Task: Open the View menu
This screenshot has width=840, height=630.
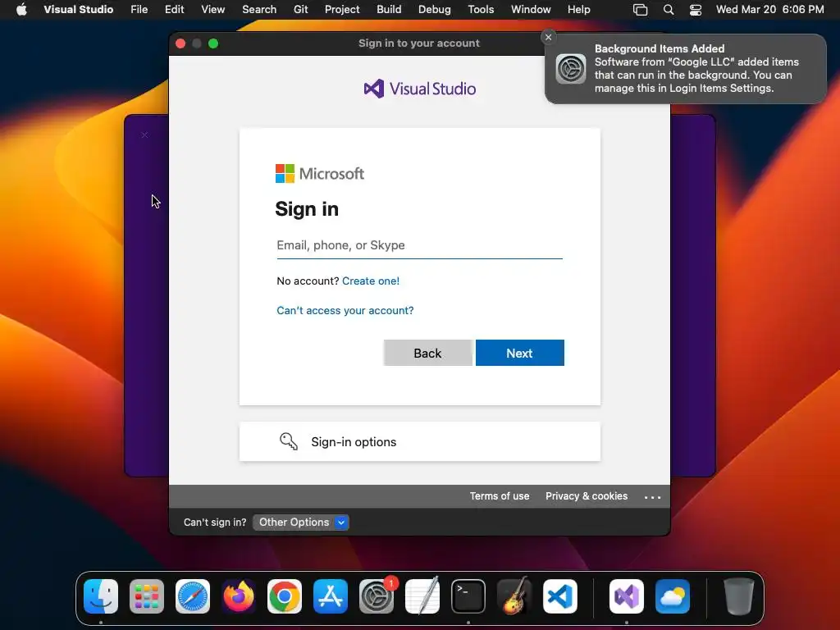Action: click(x=212, y=10)
